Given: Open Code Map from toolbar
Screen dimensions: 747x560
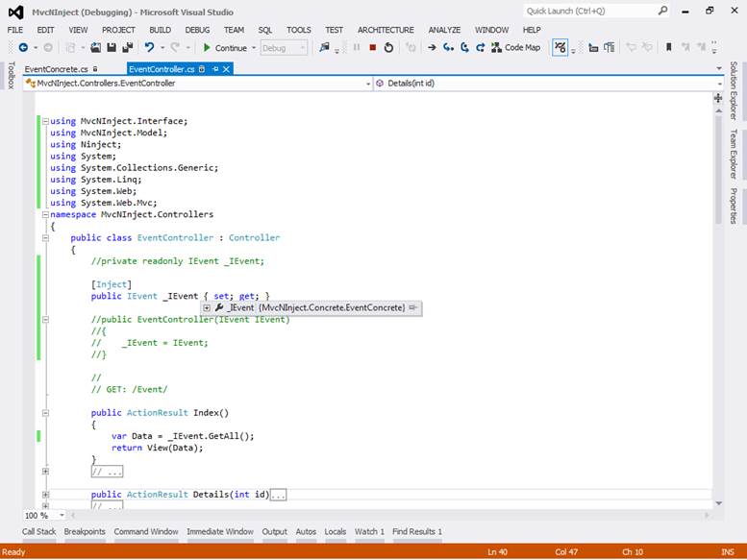Looking at the screenshot, I should 515,47.
